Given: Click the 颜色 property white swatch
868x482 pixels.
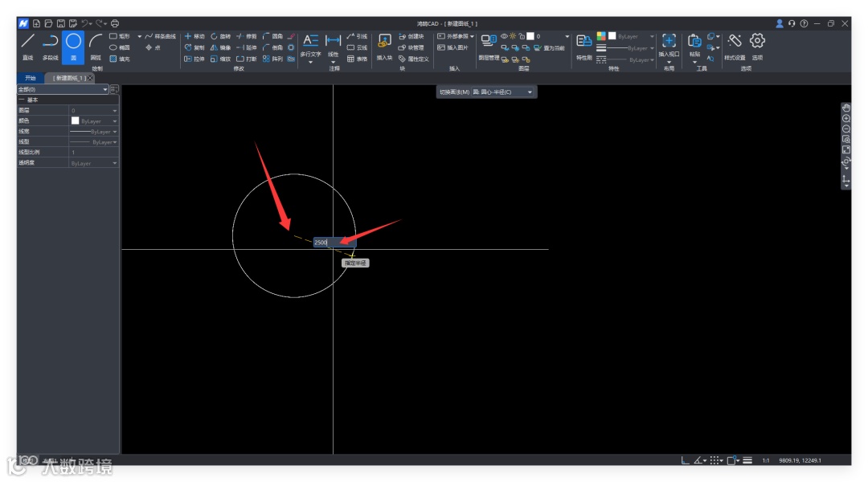Looking at the screenshot, I should (x=76, y=120).
